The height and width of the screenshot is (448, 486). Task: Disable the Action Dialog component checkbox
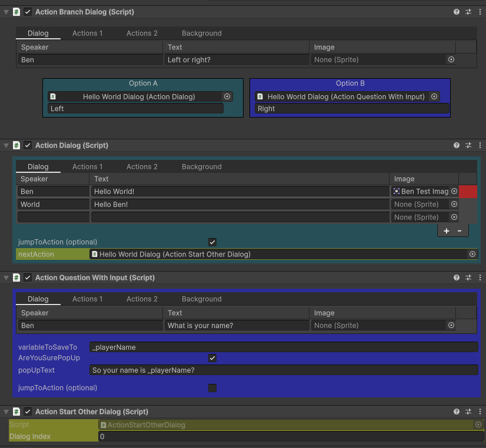click(x=26, y=145)
